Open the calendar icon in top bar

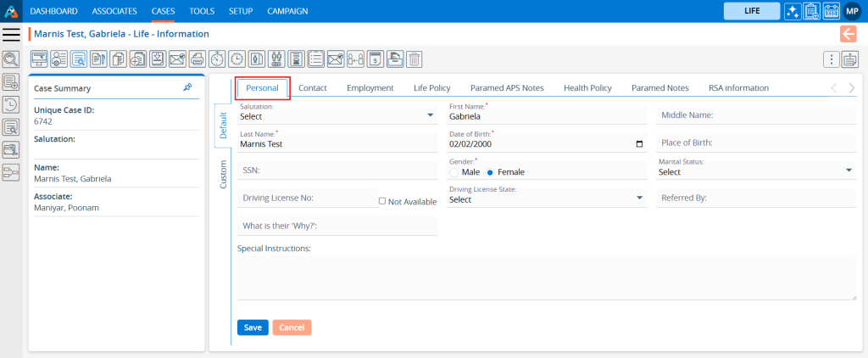pos(831,11)
